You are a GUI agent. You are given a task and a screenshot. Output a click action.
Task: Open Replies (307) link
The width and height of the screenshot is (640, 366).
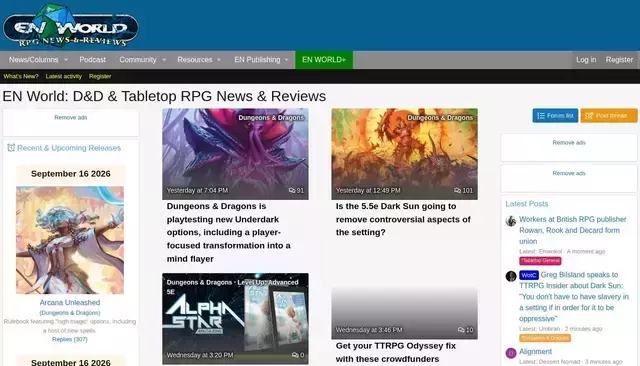(x=70, y=339)
